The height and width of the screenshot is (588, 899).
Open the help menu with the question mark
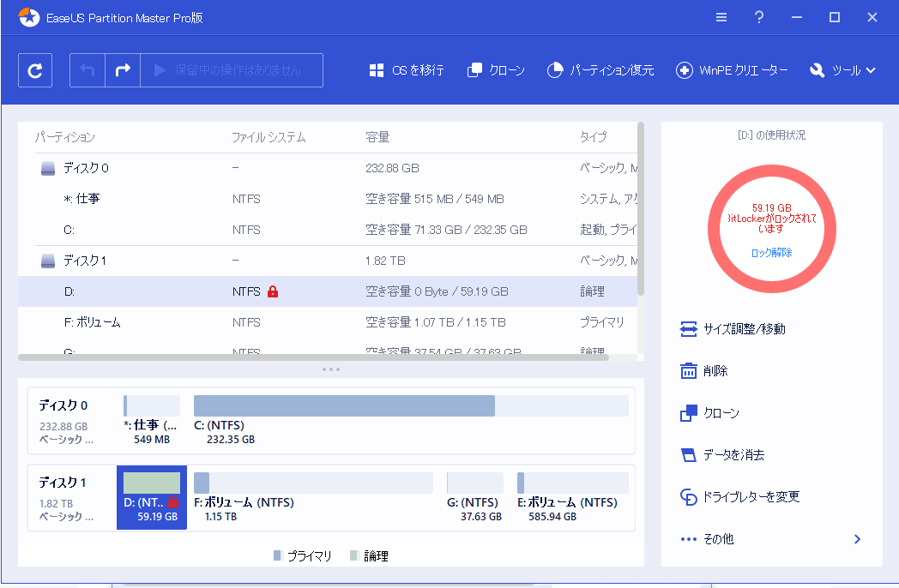coord(758,16)
